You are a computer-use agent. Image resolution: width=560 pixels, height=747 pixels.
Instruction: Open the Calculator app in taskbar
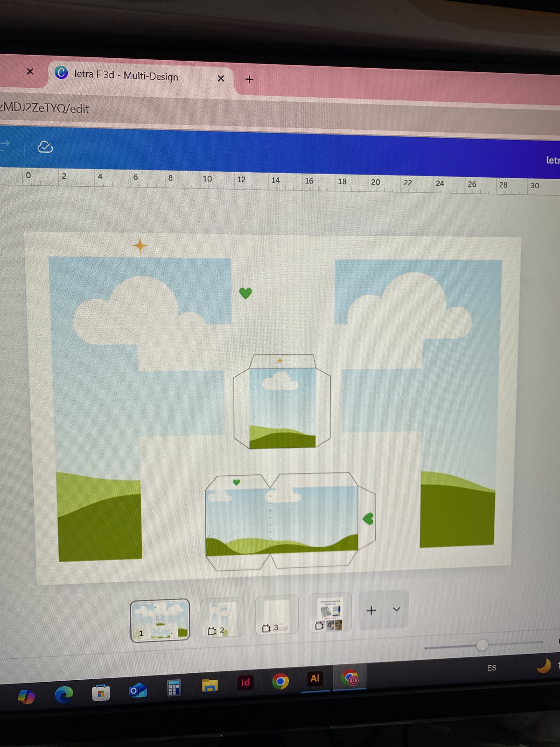click(x=174, y=688)
